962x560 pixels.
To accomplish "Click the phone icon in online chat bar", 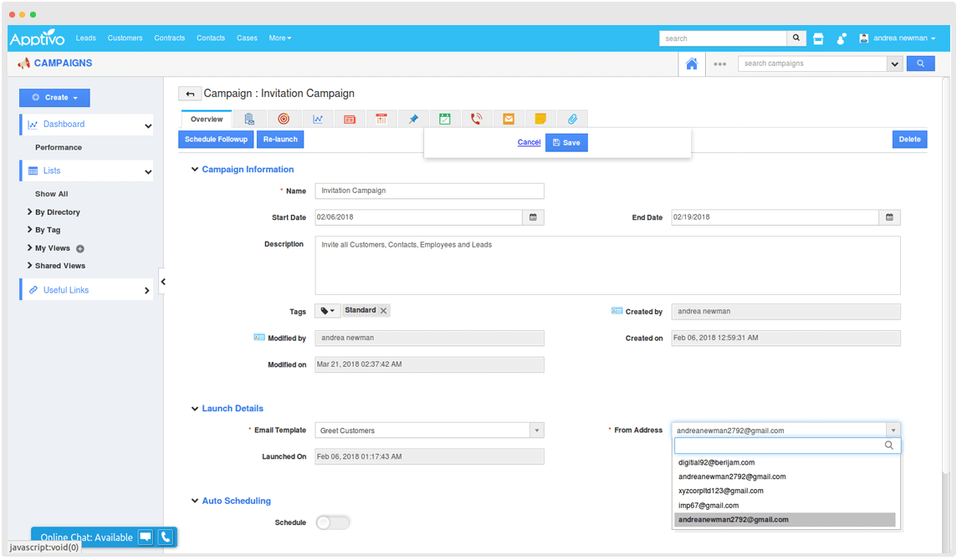I will [166, 537].
